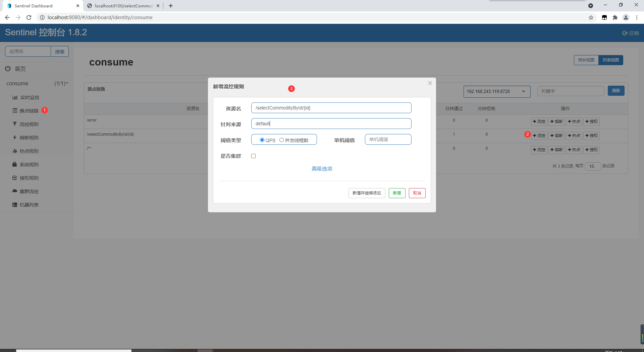Add 流控 rule for /** row
The image size is (644, 352).
[539, 150]
